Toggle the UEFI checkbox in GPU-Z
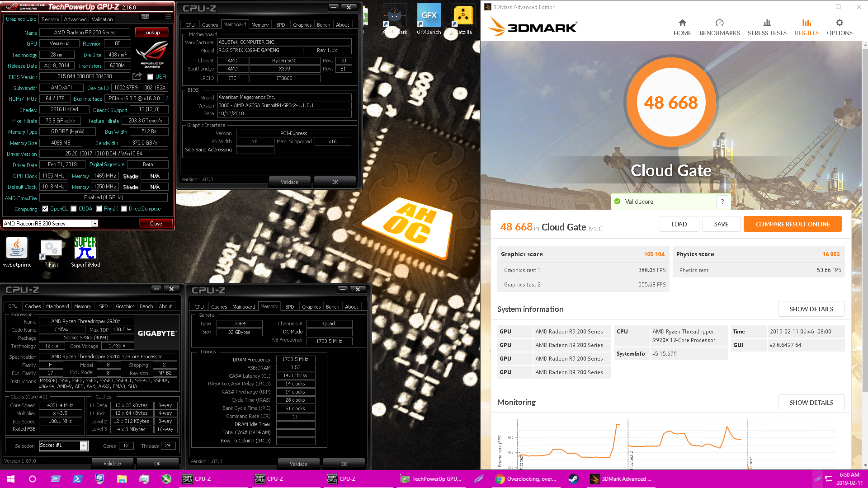 151,77
